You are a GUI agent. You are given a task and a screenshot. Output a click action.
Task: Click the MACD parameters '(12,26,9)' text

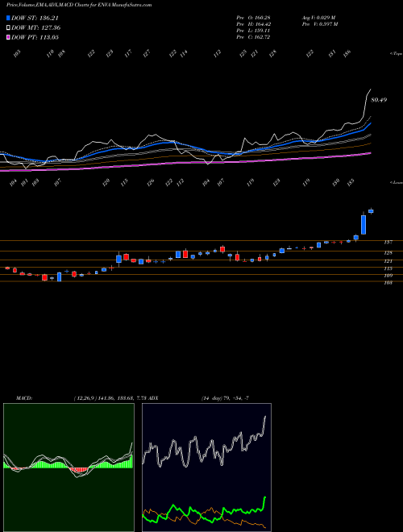pyautogui.click(x=85, y=398)
